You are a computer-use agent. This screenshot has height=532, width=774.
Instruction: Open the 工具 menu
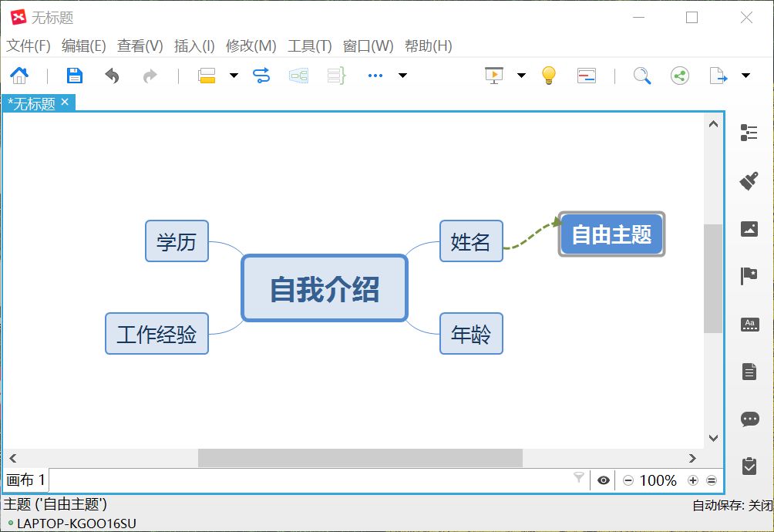[308, 46]
